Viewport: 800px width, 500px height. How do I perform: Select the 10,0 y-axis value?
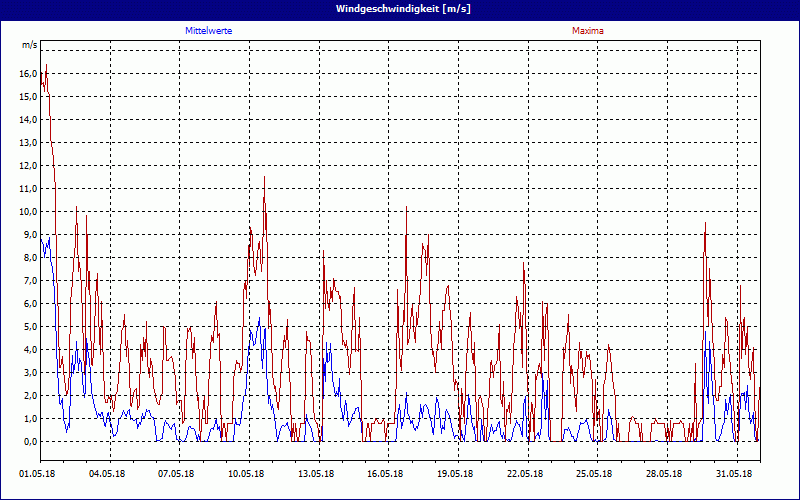28,211
